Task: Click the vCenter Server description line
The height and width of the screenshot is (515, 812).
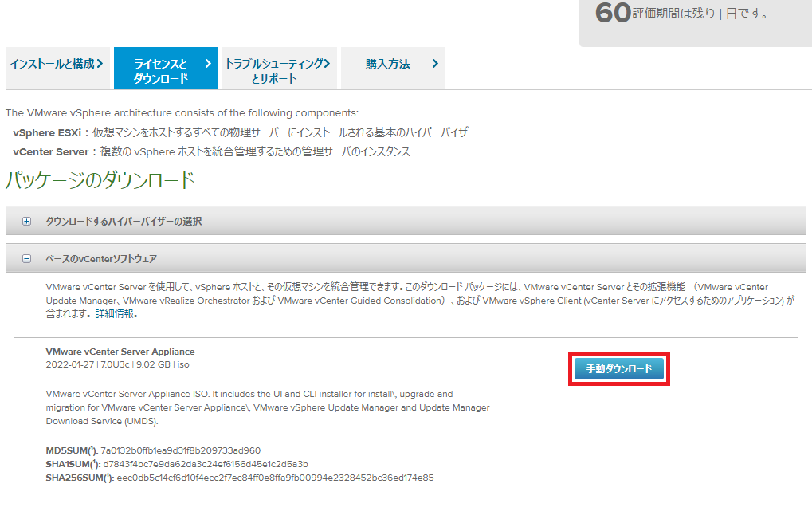Action: pos(211,151)
